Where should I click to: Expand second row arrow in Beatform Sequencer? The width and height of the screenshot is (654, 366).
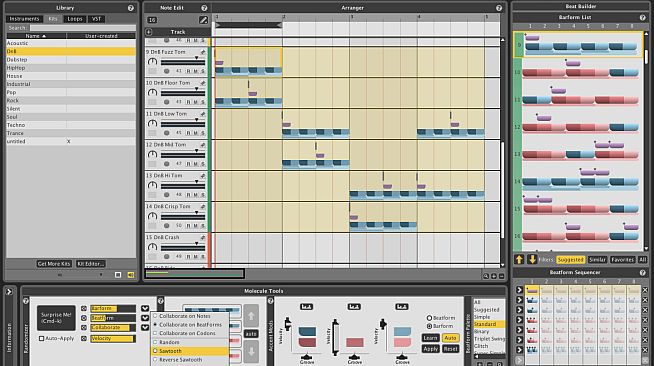[519, 300]
